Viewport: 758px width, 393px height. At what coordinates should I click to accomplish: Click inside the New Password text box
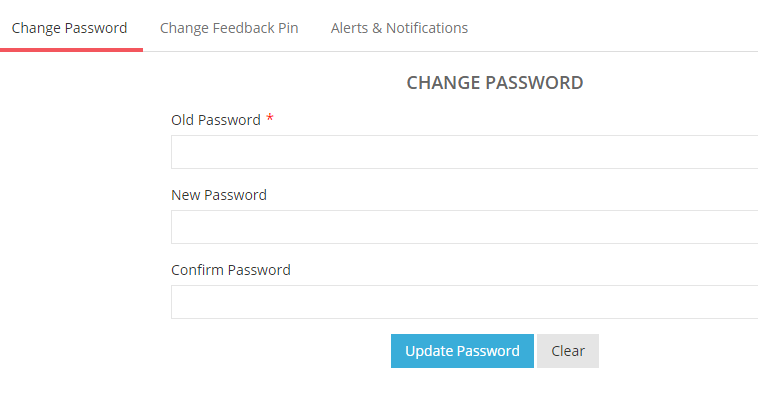465,227
